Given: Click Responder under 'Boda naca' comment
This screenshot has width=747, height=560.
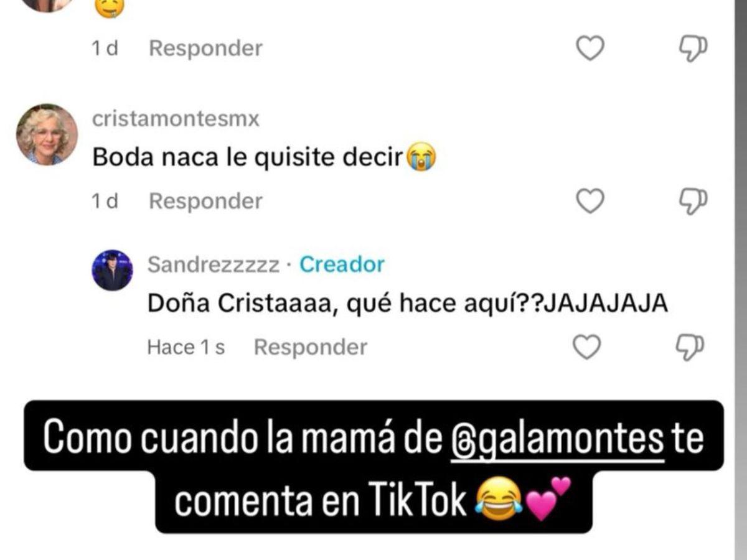Looking at the screenshot, I should 205,202.
